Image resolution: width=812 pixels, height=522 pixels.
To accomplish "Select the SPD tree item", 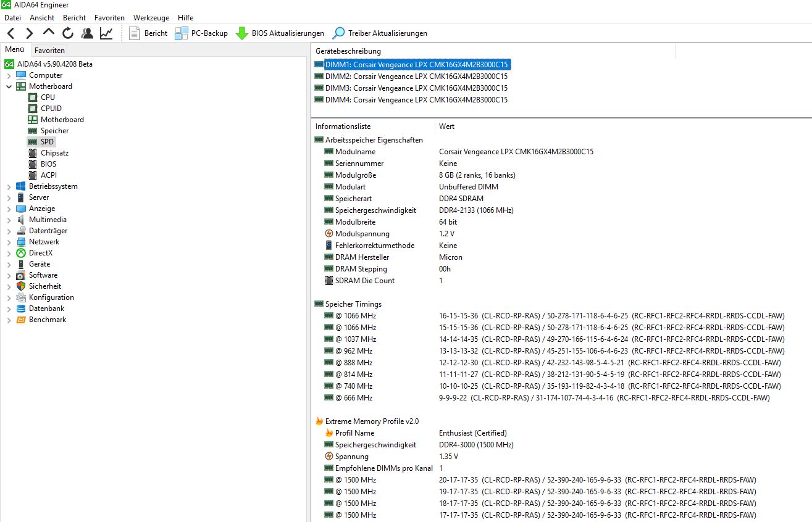I will tap(41, 142).
